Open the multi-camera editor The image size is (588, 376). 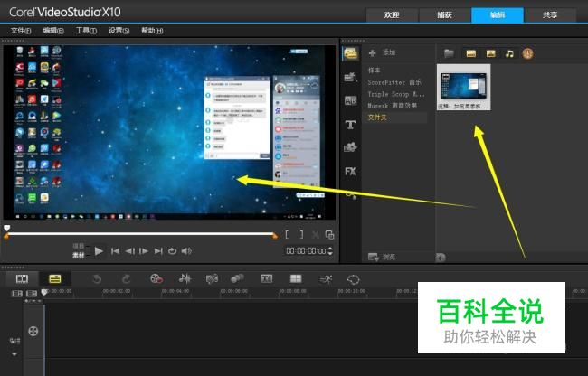296,278
